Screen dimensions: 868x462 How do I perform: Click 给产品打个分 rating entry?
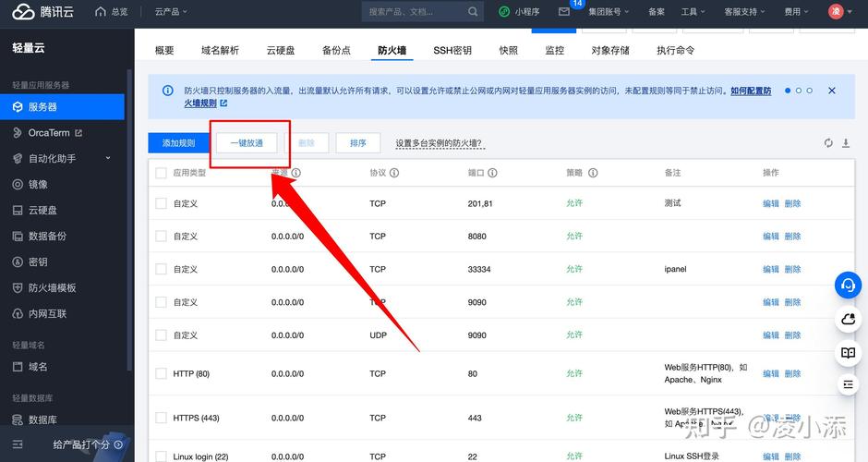[x=88, y=444]
